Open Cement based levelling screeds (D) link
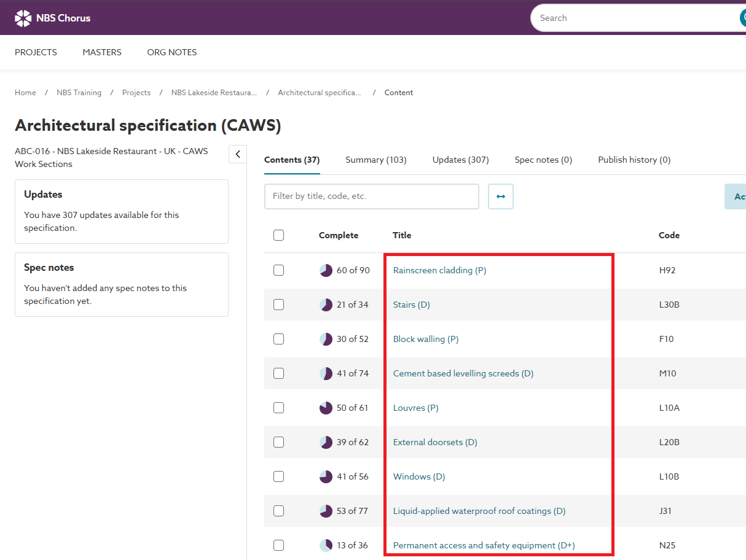 click(x=463, y=373)
